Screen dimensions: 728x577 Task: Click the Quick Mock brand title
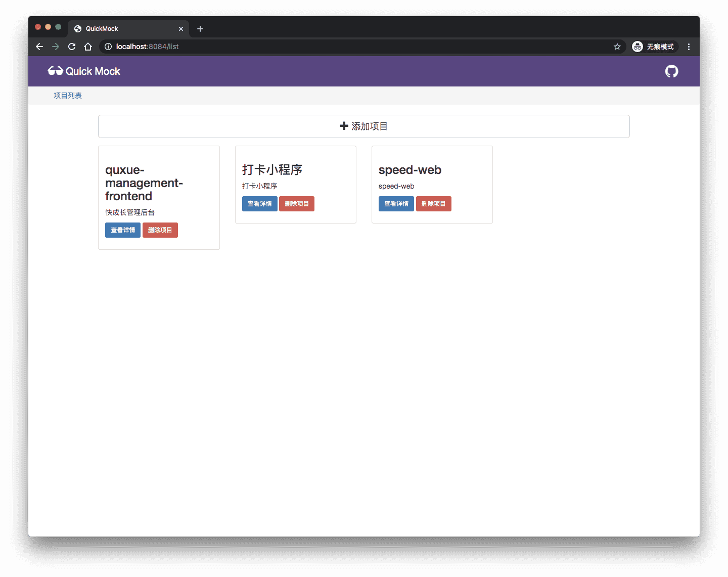coord(93,71)
